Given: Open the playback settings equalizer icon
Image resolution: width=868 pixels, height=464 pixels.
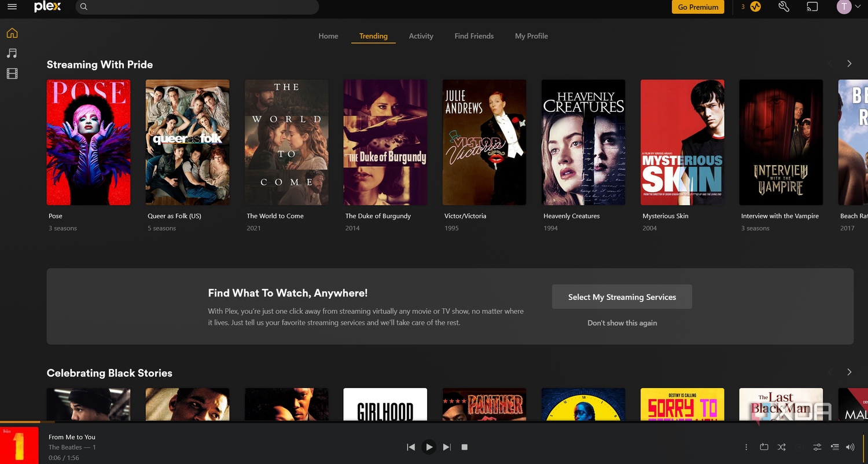Looking at the screenshot, I should click(x=816, y=447).
